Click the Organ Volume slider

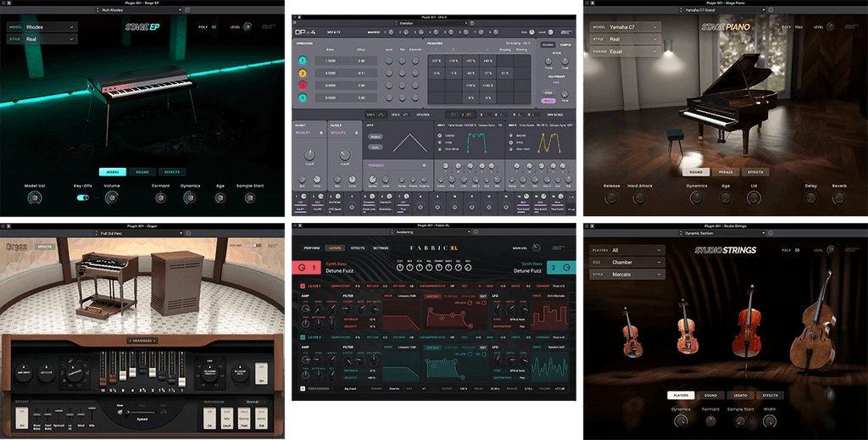tap(253, 246)
